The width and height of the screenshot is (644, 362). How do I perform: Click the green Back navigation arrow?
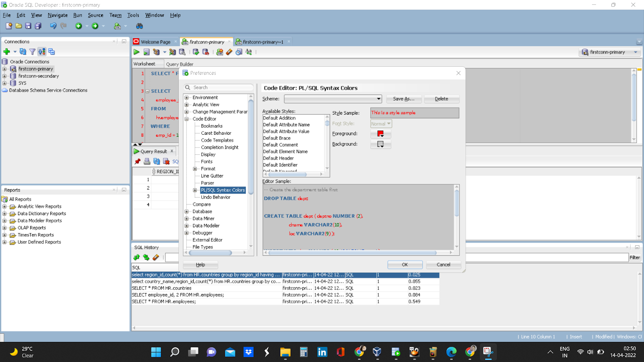point(78,26)
